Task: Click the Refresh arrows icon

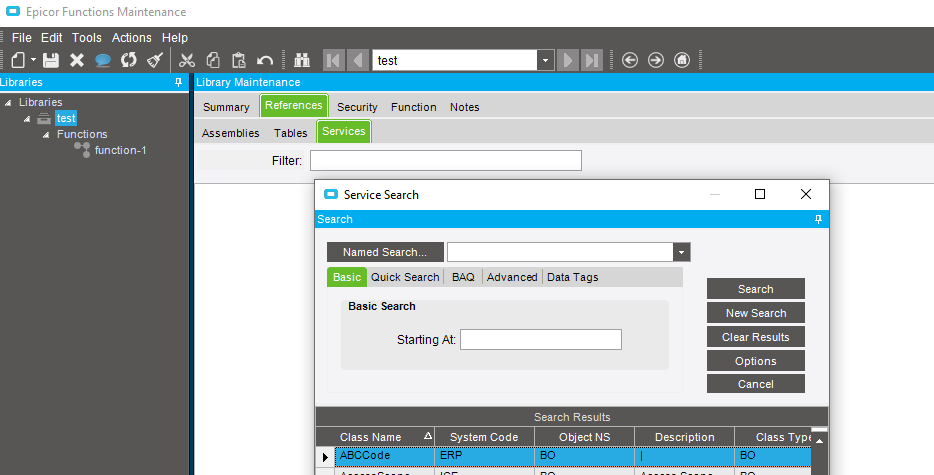Action: point(129,60)
